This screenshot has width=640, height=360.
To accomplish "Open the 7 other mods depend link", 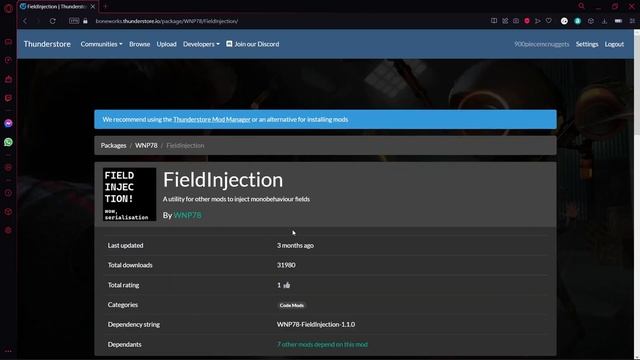I will click(x=322, y=344).
